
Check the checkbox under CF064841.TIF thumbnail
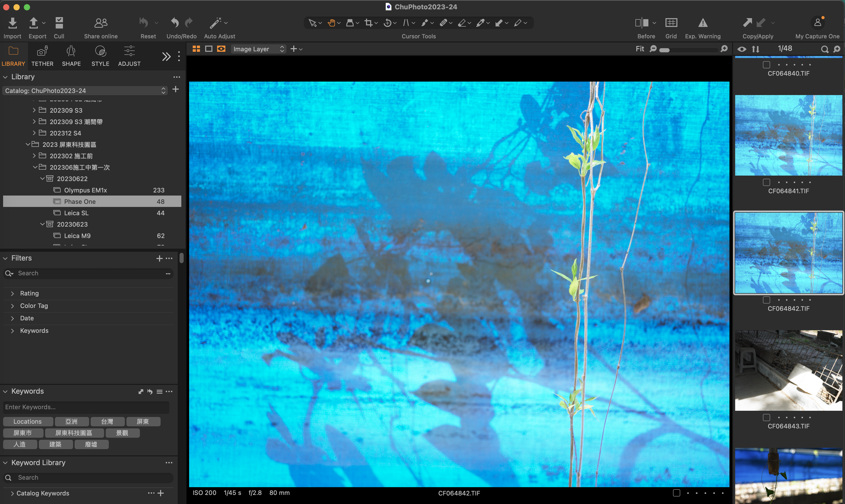pos(766,182)
